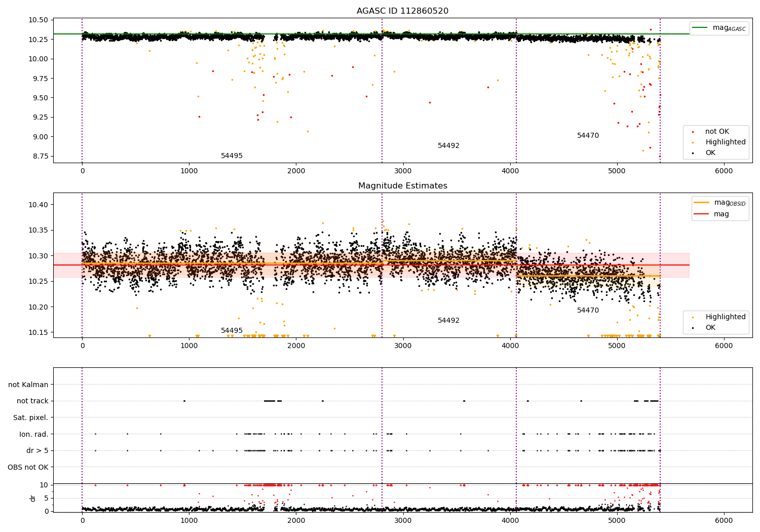Click the dr axis tick '10'
This screenshot has width=760, height=532.
pos(45,485)
